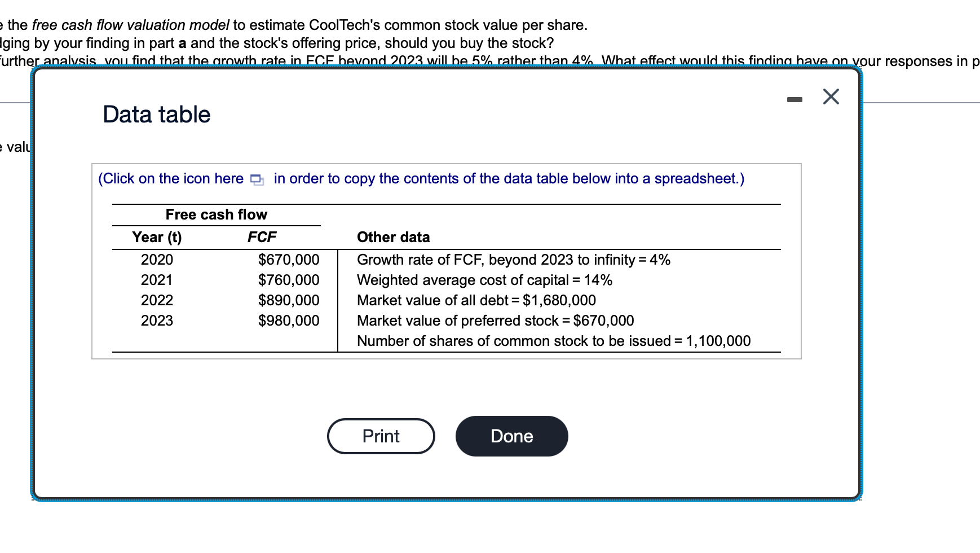Select the 2020 FCF value $670,000

pos(289,259)
